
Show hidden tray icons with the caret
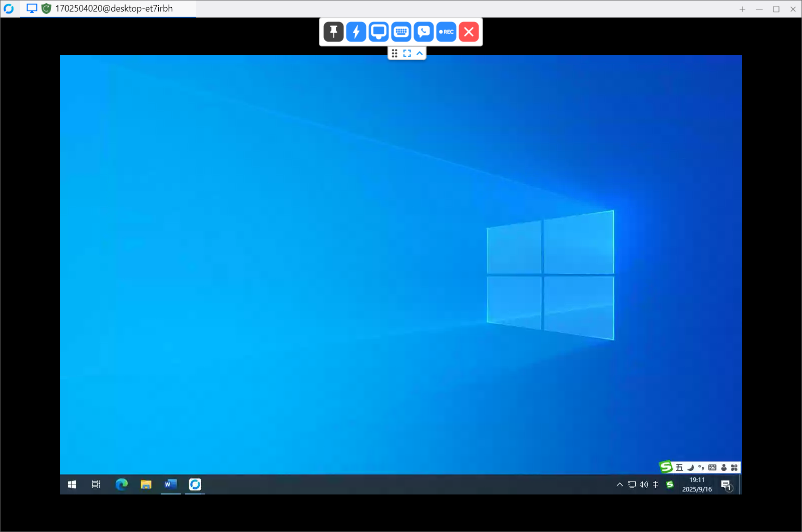coord(620,484)
